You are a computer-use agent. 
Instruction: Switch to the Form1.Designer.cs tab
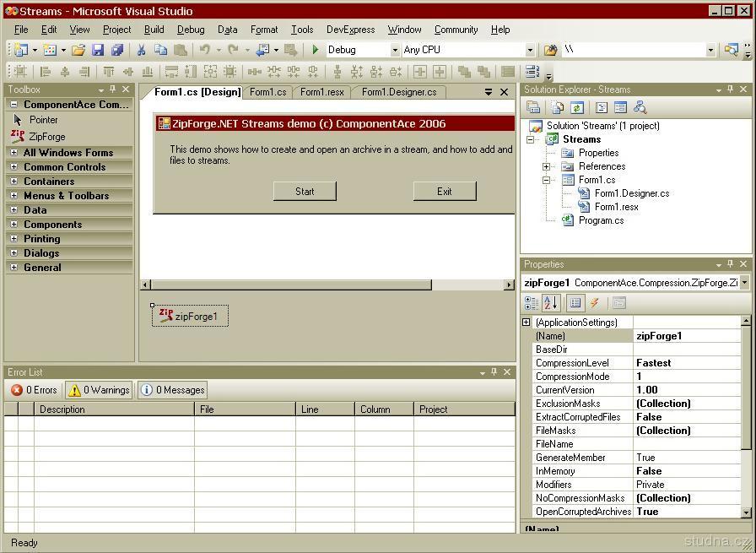click(x=398, y=92)
